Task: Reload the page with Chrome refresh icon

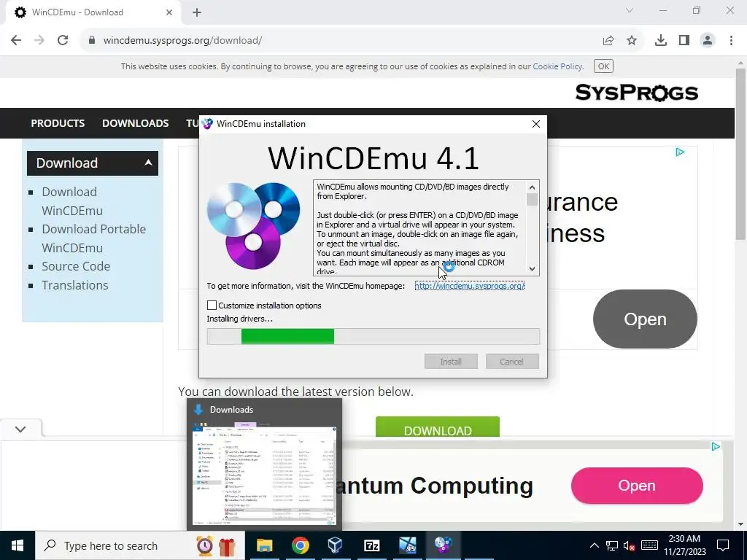Action: (63, 41)
